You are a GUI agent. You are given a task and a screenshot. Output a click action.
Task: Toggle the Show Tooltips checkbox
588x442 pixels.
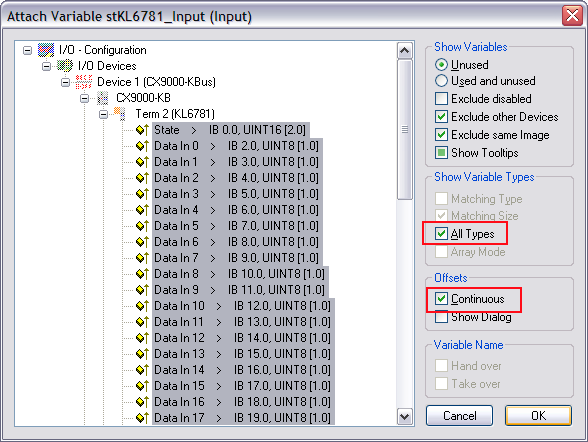click(441, 153)
